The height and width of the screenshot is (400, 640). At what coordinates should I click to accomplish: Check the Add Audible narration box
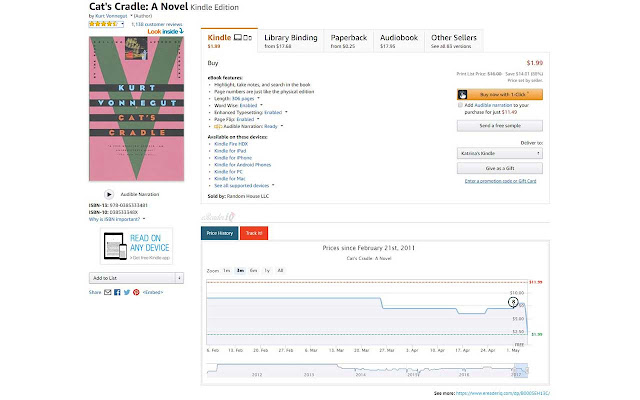coord(459,104)
